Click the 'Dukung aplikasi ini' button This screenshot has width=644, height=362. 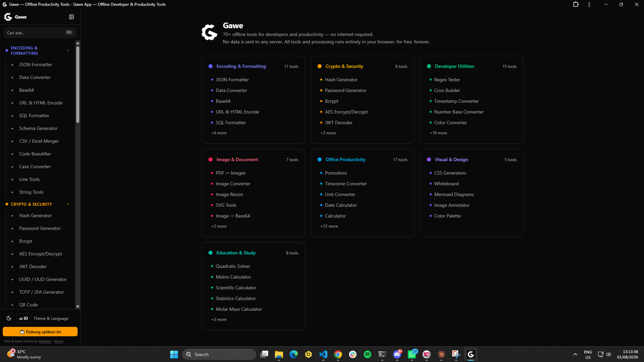tap(40, 332)
